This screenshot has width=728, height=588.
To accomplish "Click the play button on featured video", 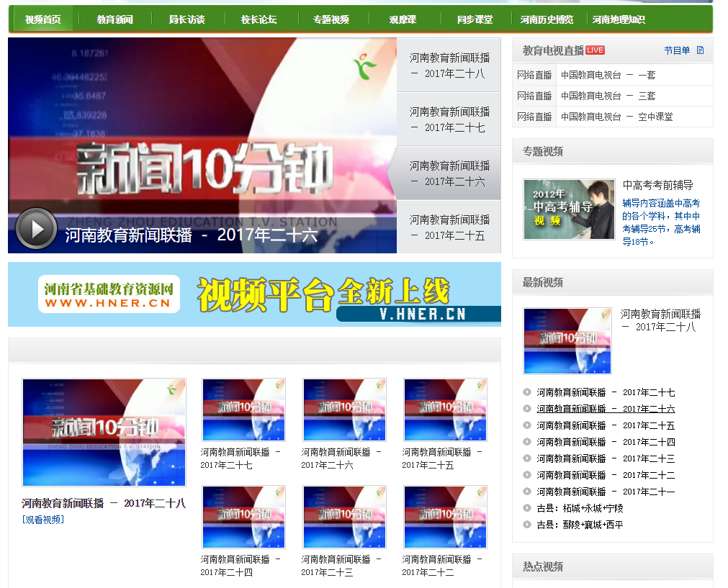I will 35,229.
